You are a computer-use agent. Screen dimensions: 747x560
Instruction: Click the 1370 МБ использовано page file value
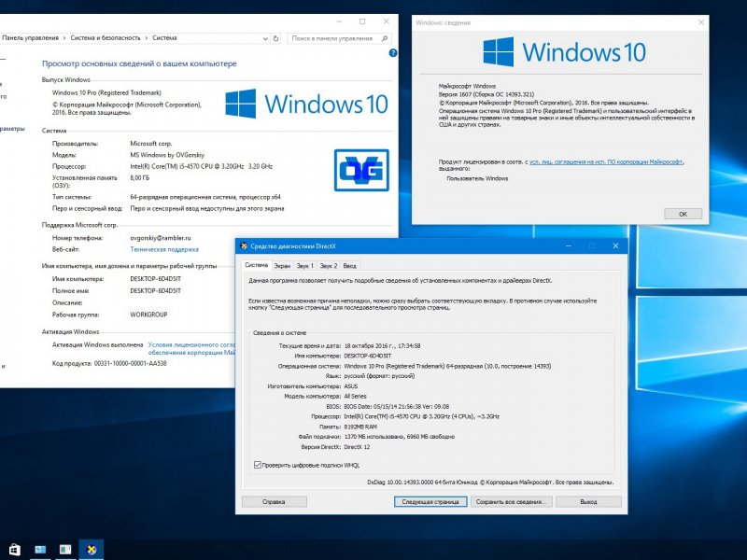click(400, 437)
